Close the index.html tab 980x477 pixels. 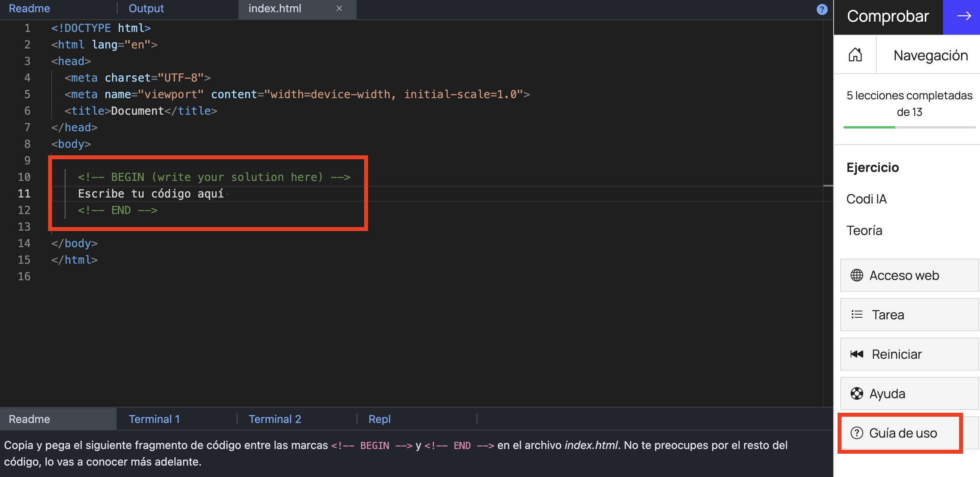point(339,8)
